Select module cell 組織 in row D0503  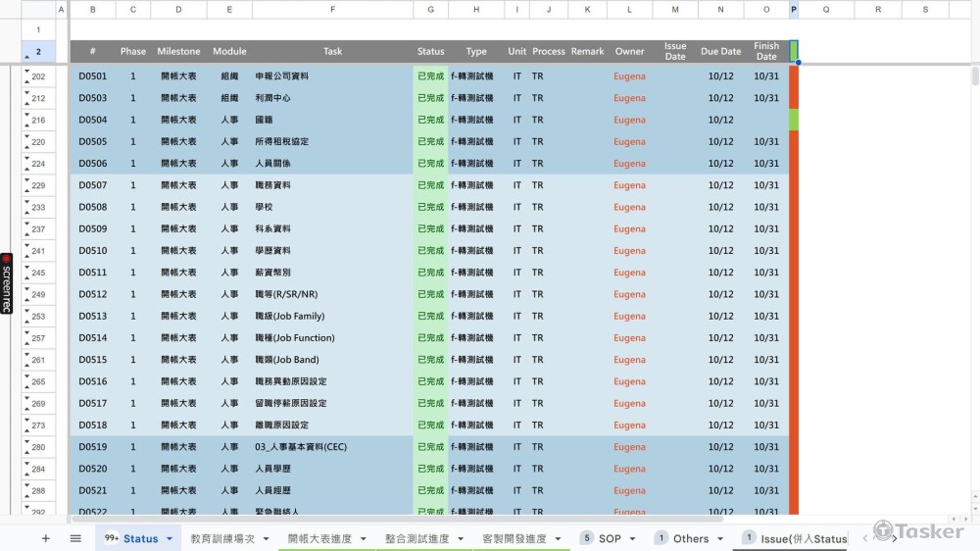coord(229,98)
